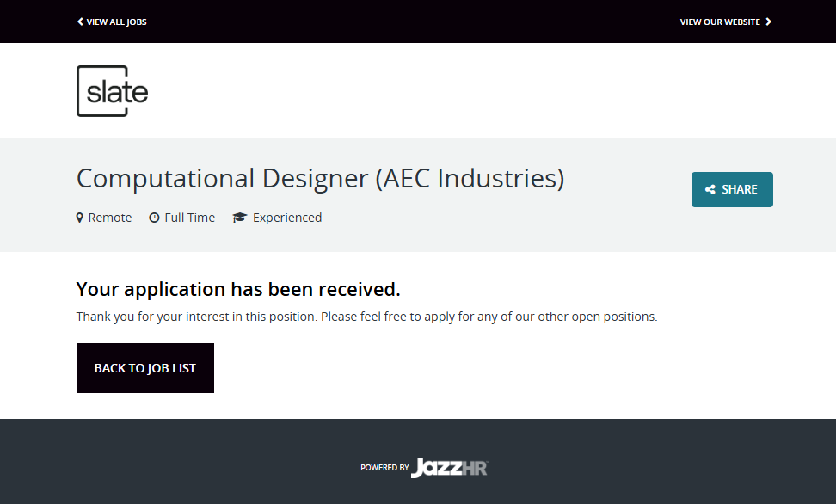Viewport: 836px width, 504px height.
Task: Click the View Our Website link
Action: click(x=720, y=22)
